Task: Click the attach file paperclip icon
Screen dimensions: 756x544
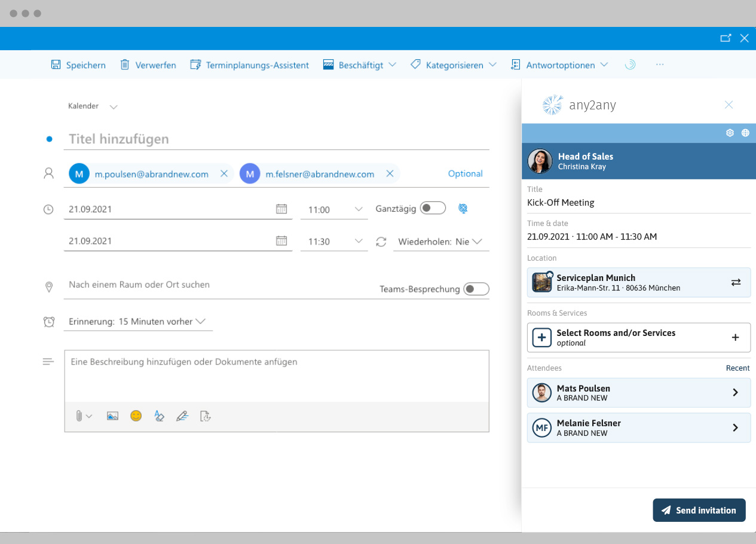Action: pos(79,416)
